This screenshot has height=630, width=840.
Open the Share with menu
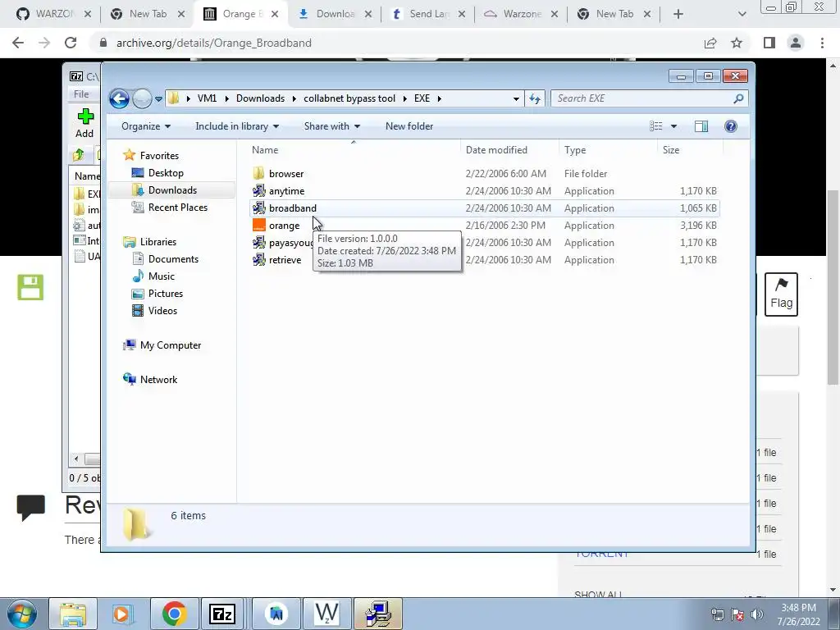pyautogui.click(x=332, y=126)
